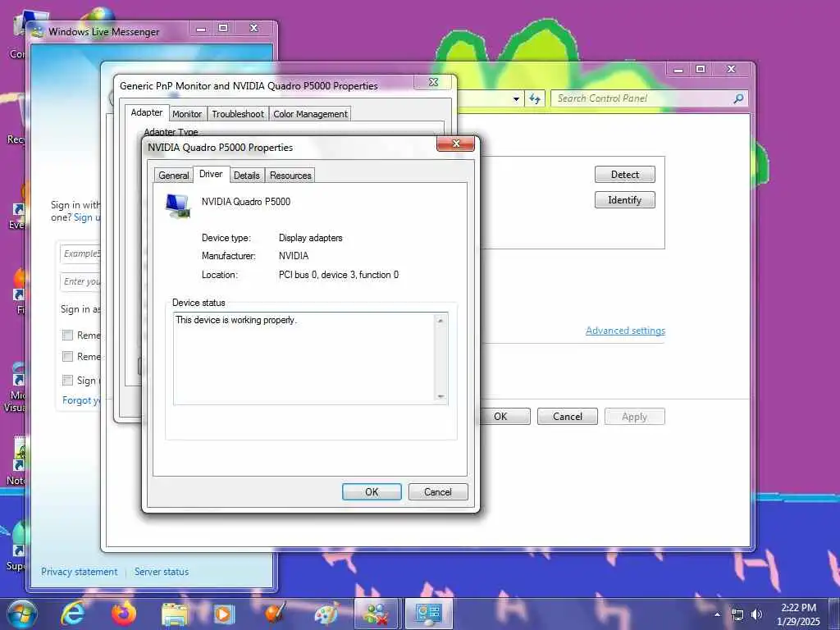Click the Sign up link in Messenger
This screenshot has height=630, width=840.
click(87, 217)
